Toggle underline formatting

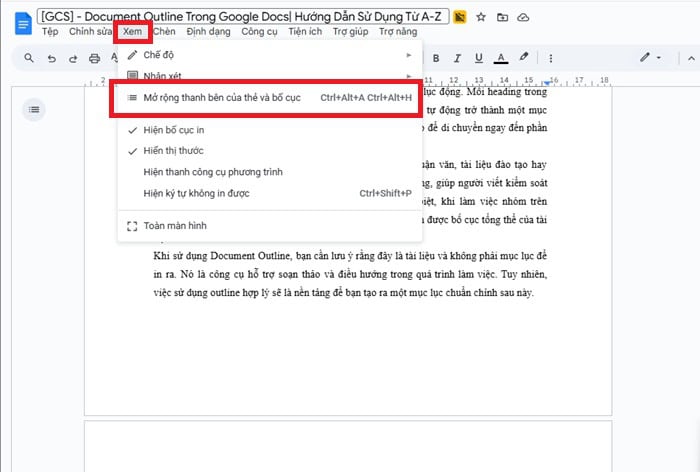click(479, 58)
